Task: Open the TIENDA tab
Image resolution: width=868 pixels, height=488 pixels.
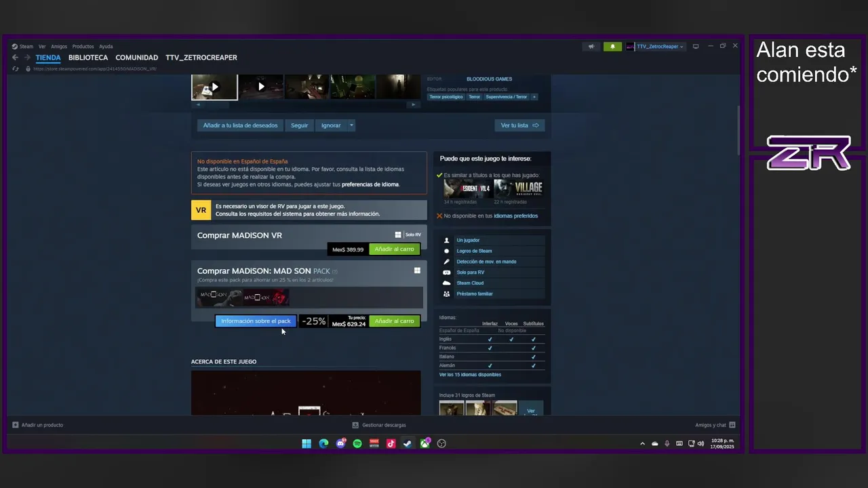Action: [x=48, y=58]
